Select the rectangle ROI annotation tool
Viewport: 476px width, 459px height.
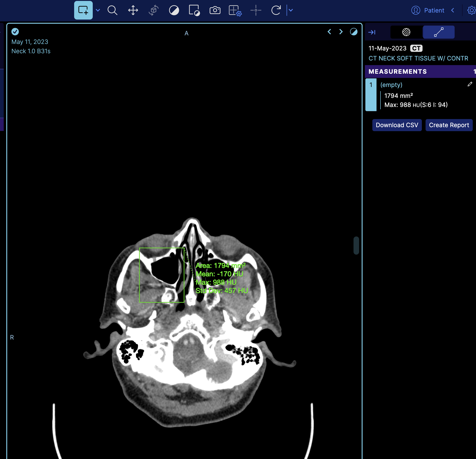point(83,10)
